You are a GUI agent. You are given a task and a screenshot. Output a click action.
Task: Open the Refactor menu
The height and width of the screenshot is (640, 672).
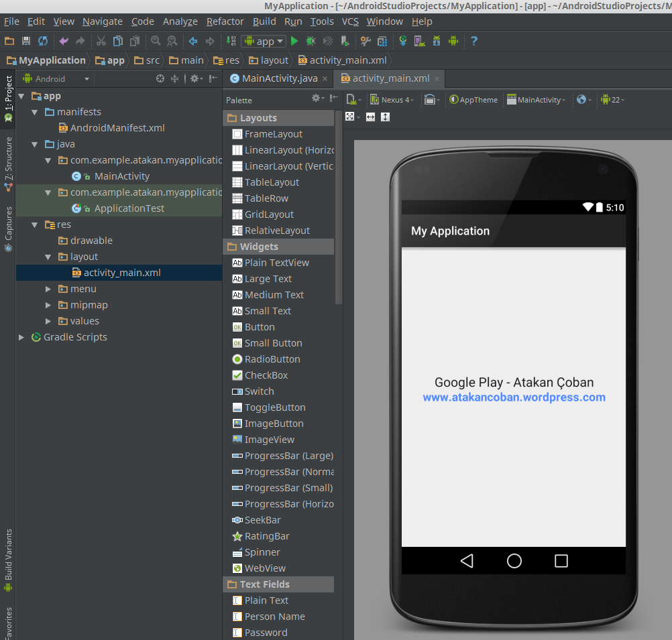point(225,21)
